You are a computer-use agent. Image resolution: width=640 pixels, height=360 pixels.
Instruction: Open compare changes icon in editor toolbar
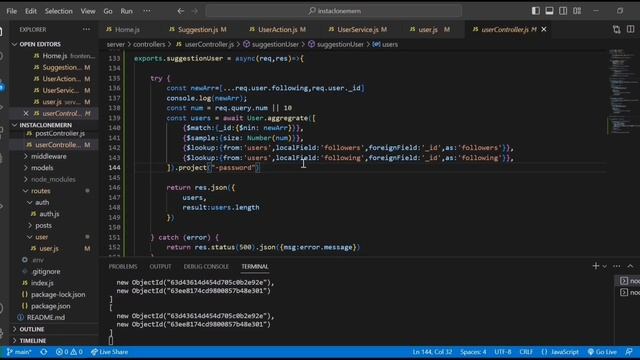(616, 29)
